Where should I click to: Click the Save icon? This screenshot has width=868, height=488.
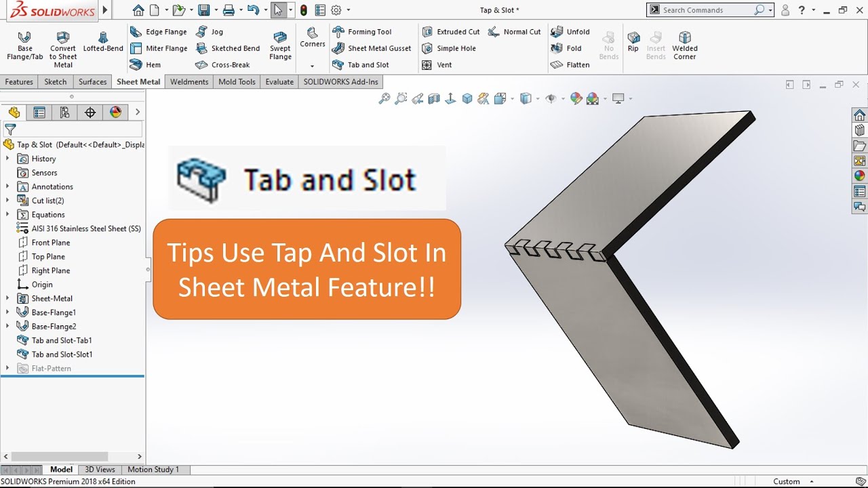(x=203, y=10)
